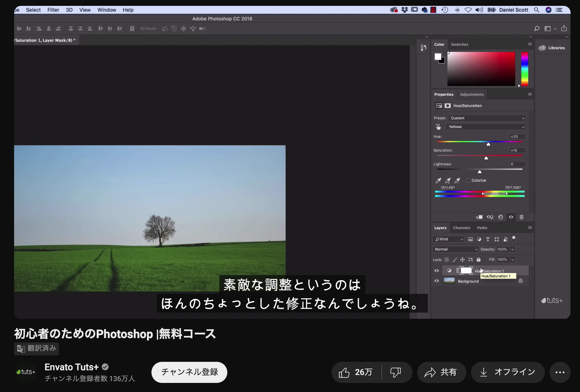Open the Select menu in the menu bar
Viewport: 580px width, 392px height.
coord(33,10)
